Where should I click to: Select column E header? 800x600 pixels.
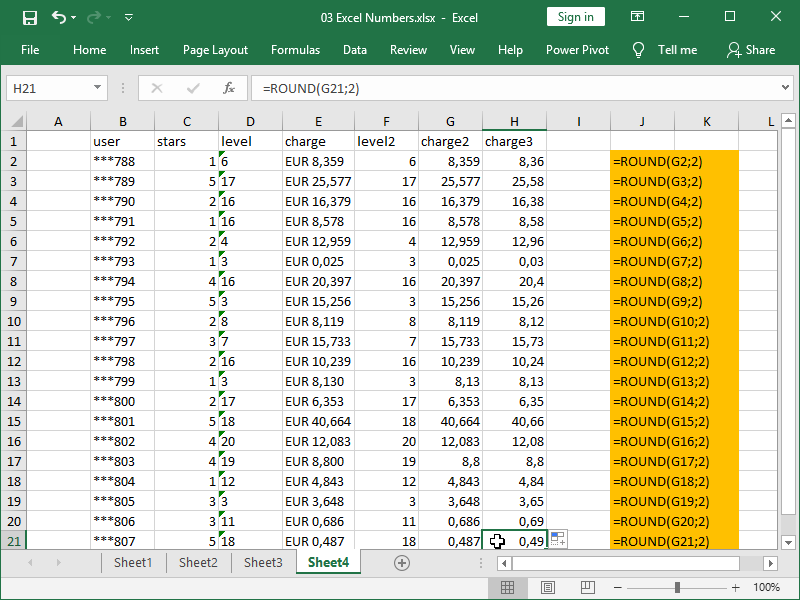[x=318, y=121]
